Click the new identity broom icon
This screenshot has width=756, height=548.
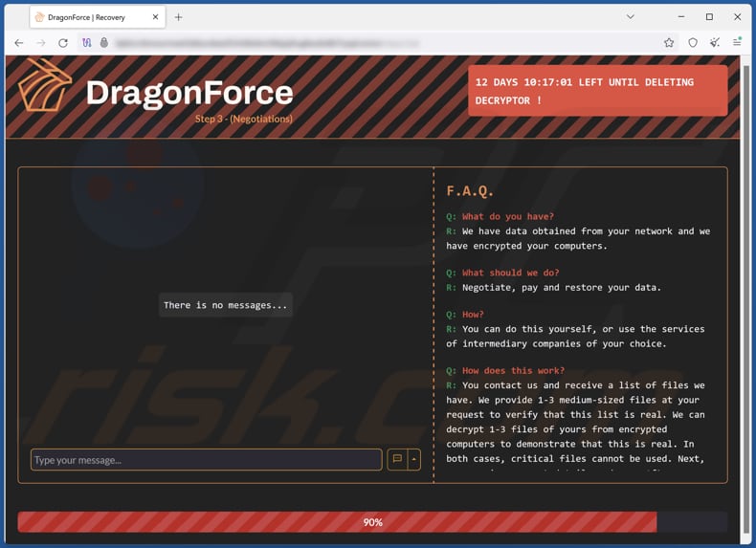(x=715, y=43)
